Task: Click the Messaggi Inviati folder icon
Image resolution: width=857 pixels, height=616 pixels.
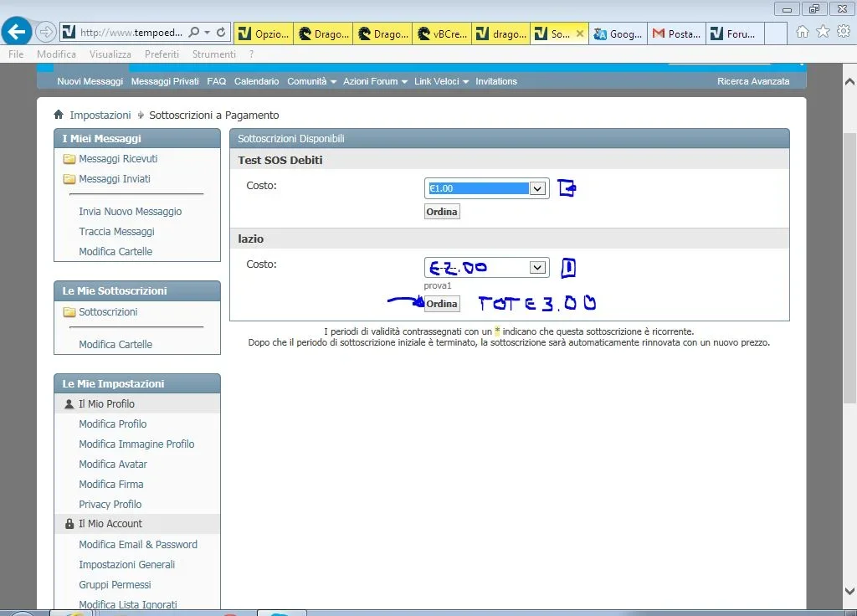Action: pos(69,179)
